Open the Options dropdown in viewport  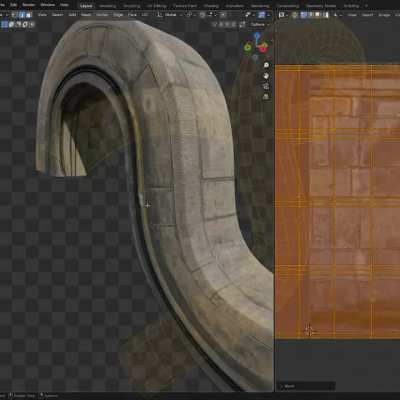coord(260,25)
